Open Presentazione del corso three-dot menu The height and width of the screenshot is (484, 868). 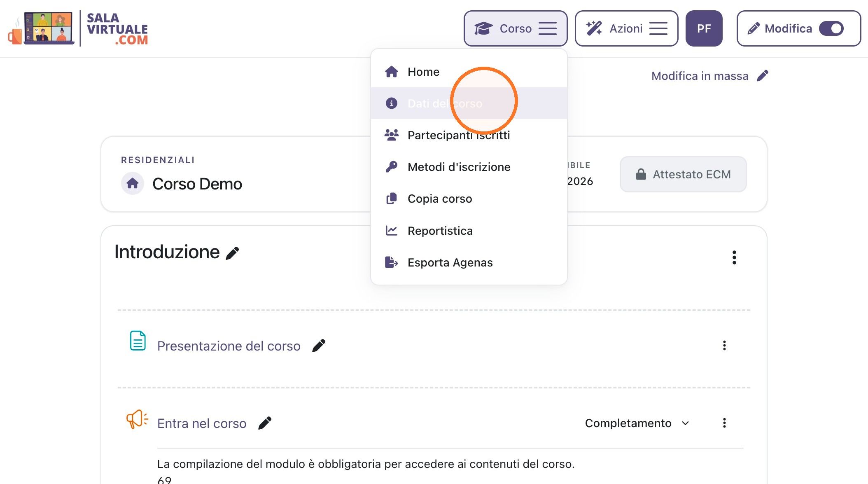point(724,346)
